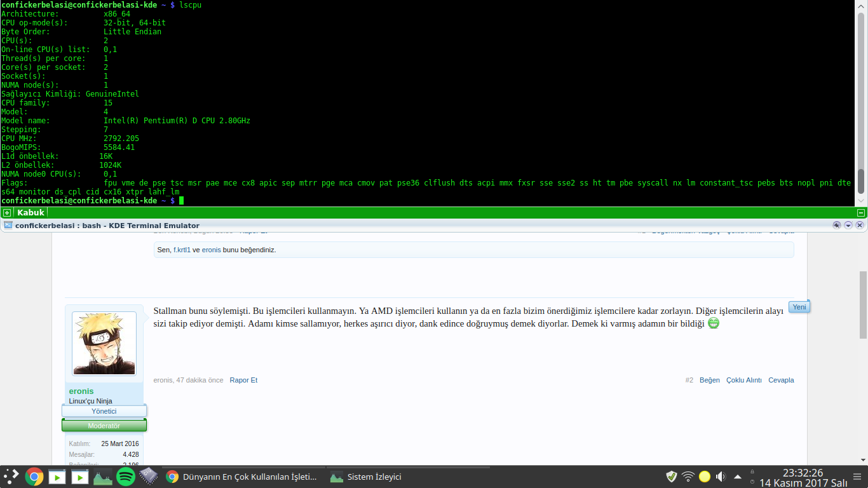Click the Rapor Et link on post #2

coord(243,380)
